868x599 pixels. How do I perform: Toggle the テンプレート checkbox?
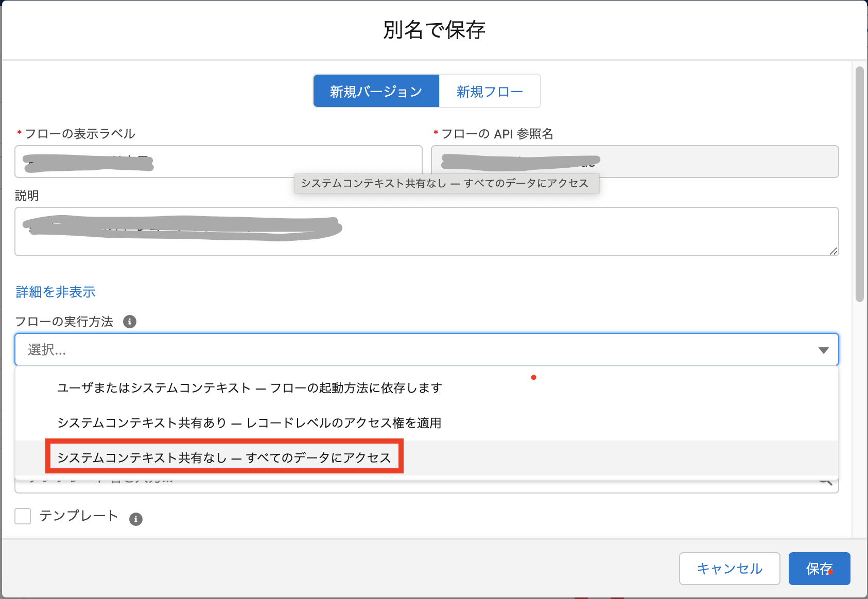pos(23,517)
